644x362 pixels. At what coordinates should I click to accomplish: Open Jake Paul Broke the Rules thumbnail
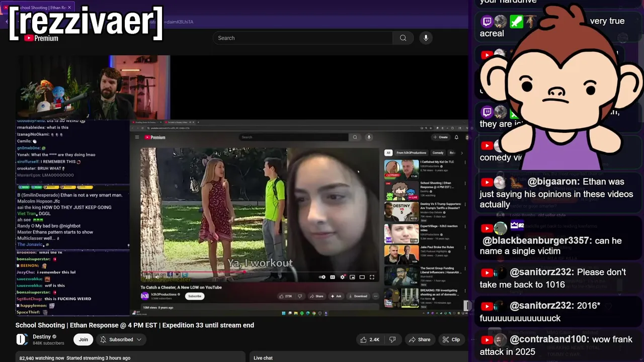401,254
